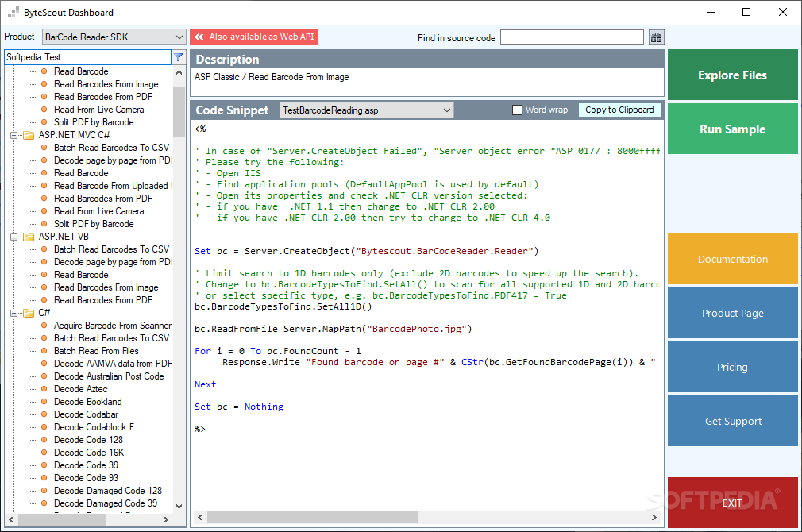Click the tree horizontal scroll left arrow
Viewport: 802px width, 532px height.
click(11, 520)
